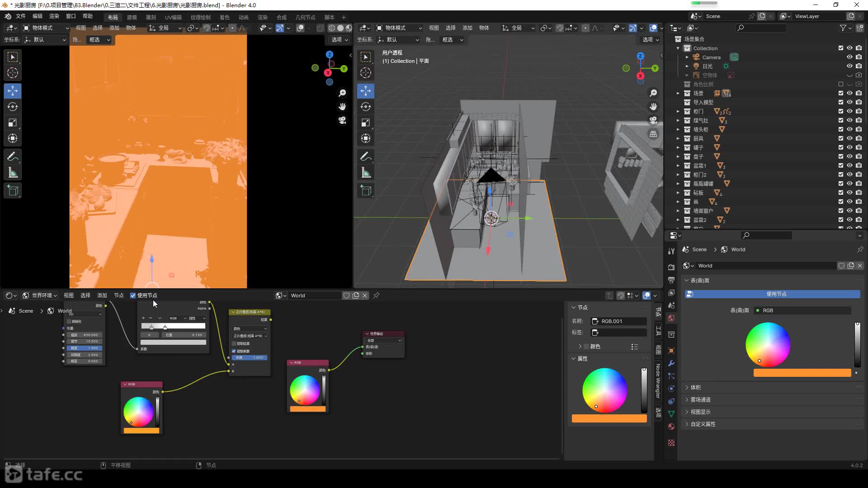Pin the node editor world with the pin icon
868x488 pixels.
click(x=376, y=296)
